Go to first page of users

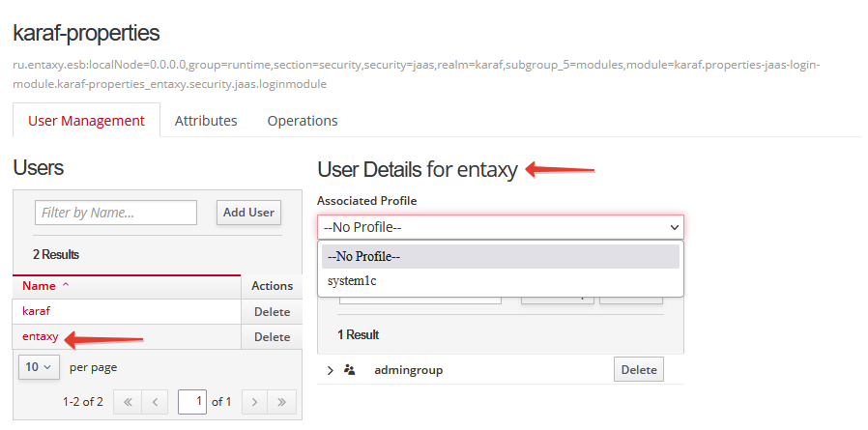point(127,402)
